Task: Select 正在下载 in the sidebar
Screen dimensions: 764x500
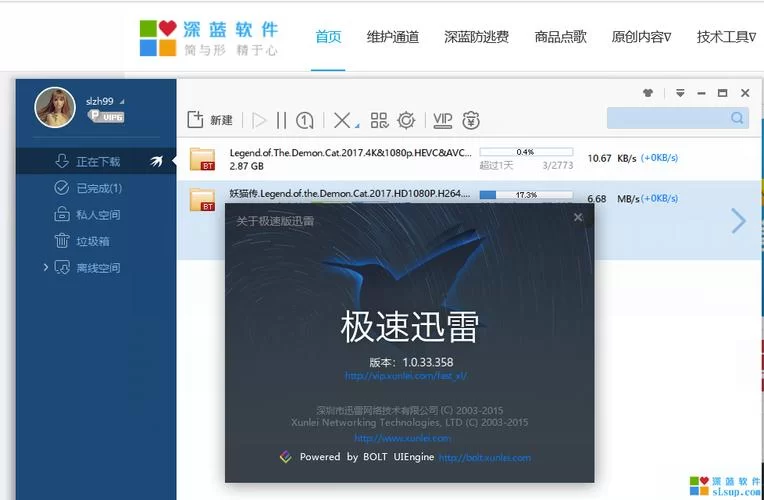Action: coord(96,161)
